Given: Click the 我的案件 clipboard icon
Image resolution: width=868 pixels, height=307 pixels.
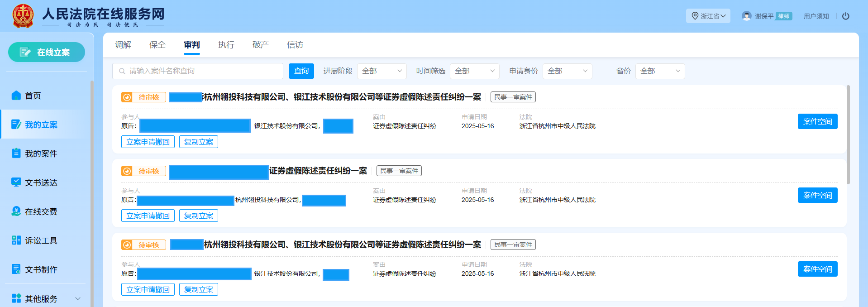Looking at the screenshot, I should click(x=16, y=153).
